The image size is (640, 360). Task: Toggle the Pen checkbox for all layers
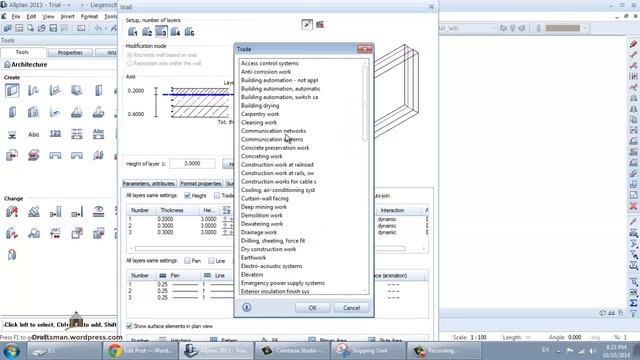click(x=187, y=260)
